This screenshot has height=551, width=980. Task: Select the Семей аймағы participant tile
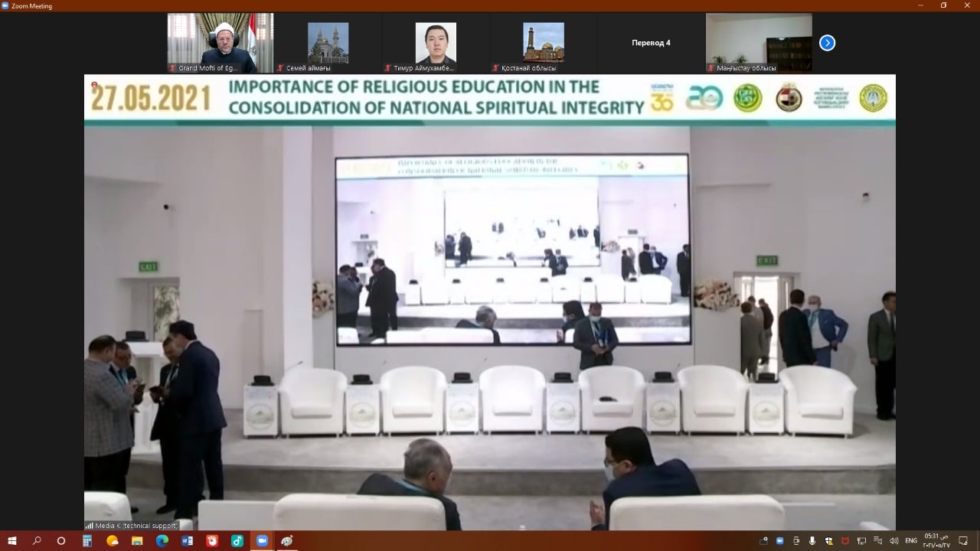[328, 43]
